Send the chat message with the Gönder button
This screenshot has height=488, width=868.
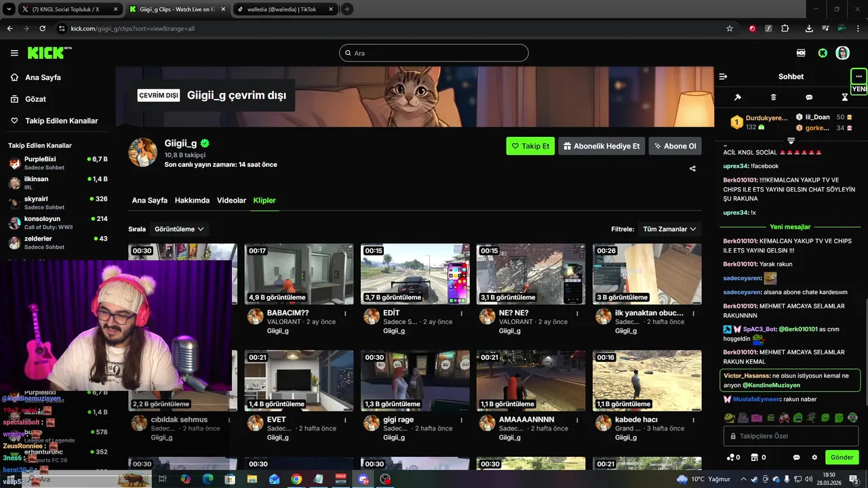tap(842, 457)
